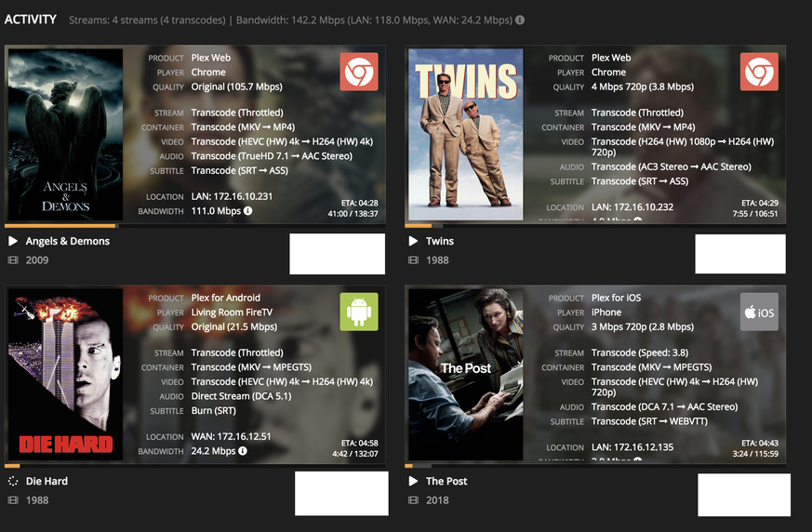Open the Die Hard title link
The image size is (812, 532).
(x=47, y=481)
